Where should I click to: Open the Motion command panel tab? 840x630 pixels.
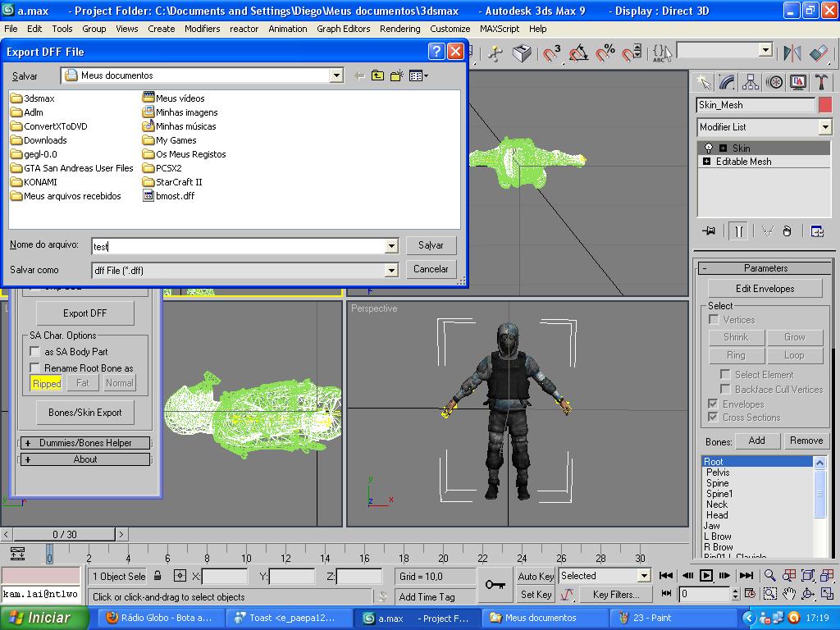[x=774, y=82]
